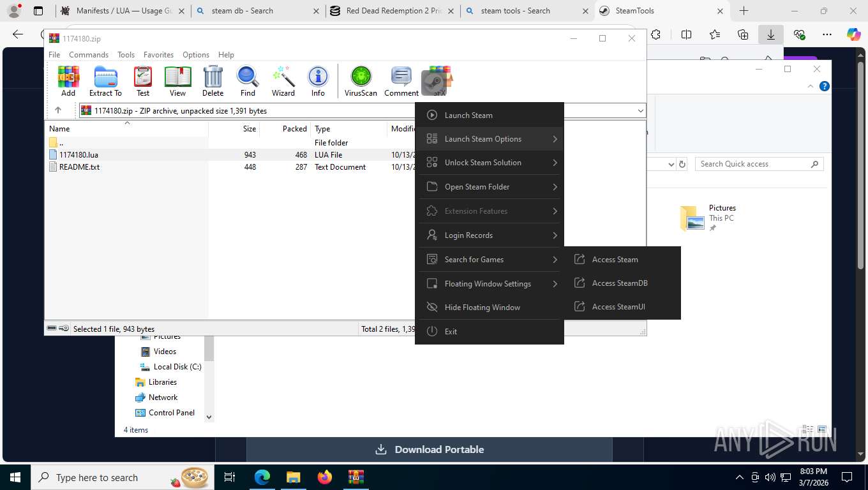This screenshot has height=490, width=868.
Task: Open the Copilot icon in Edge
Action: (x=854, y=34)
